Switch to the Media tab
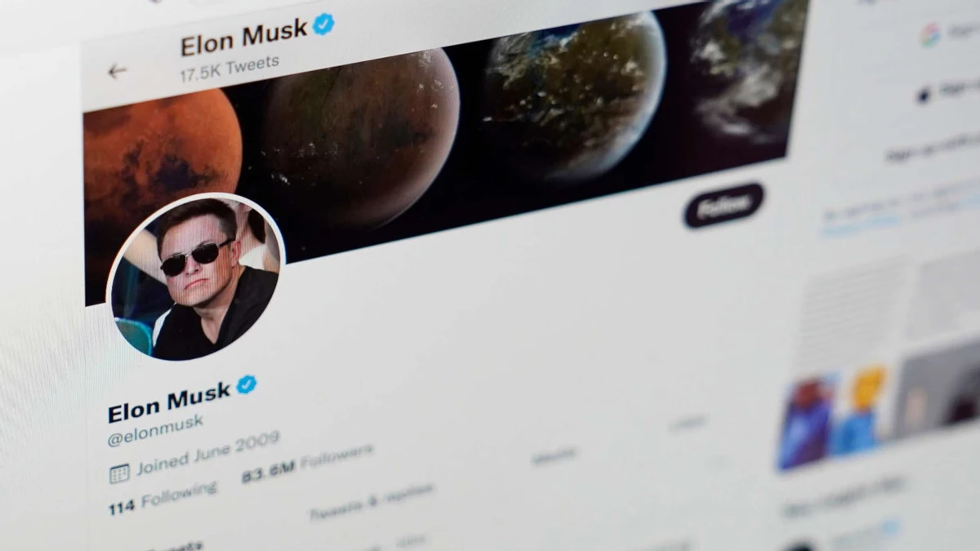This screenshot has width=980, height=551. [x=555, y=455]
